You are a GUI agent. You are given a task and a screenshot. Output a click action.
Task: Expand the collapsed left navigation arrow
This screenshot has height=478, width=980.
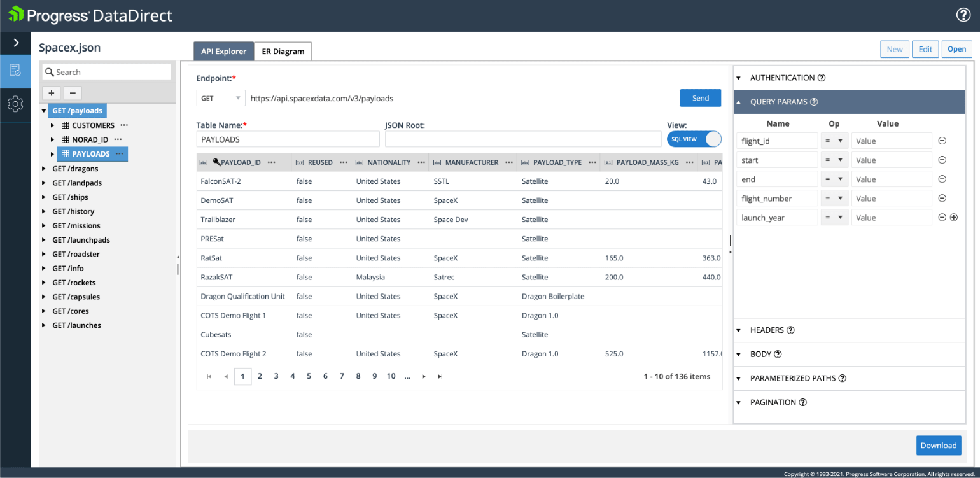pyautogui.click(x=15, y=43)
